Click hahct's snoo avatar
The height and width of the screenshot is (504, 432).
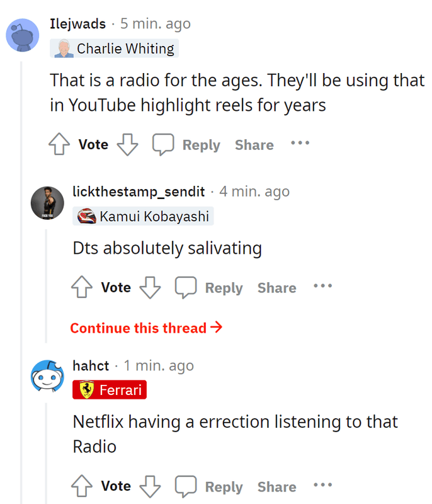[x=47, y=377]
